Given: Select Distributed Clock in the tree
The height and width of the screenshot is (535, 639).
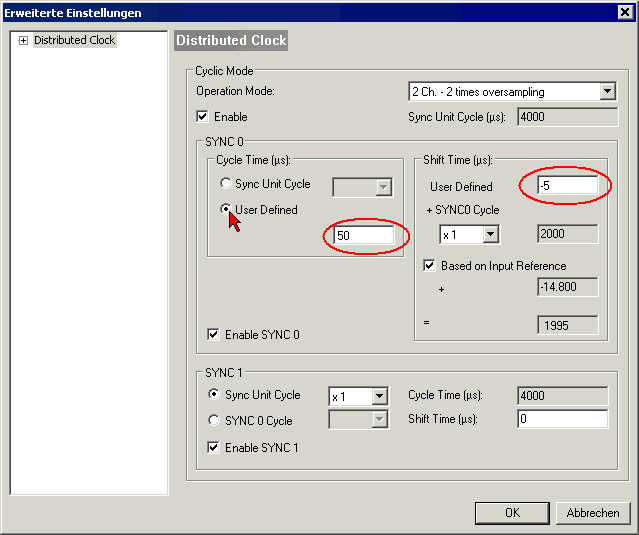Looking at the screenshot, I should 75,40.
